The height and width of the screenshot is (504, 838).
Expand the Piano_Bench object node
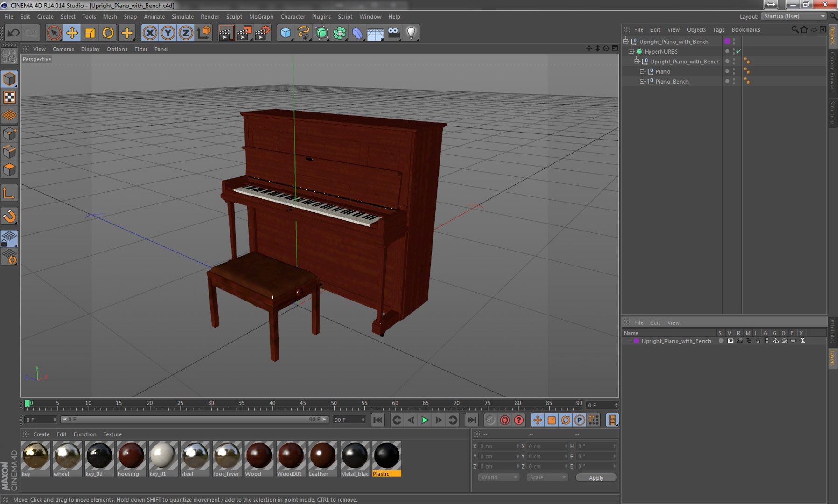click(642, 81)
